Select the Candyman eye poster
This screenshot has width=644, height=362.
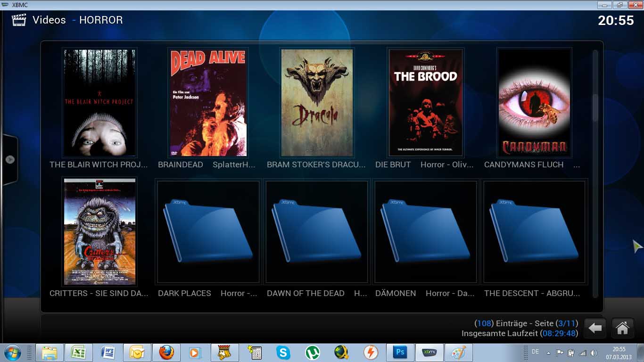[x=534, y=102]
